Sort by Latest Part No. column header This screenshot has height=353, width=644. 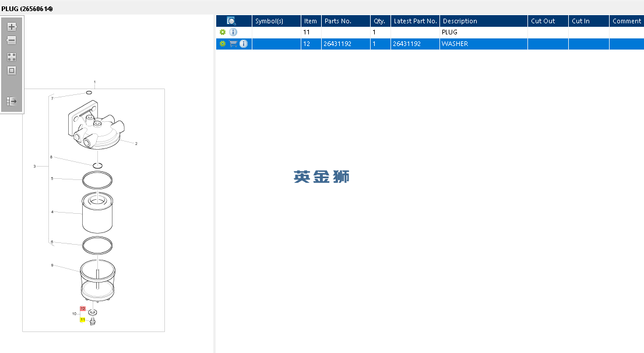415,21
